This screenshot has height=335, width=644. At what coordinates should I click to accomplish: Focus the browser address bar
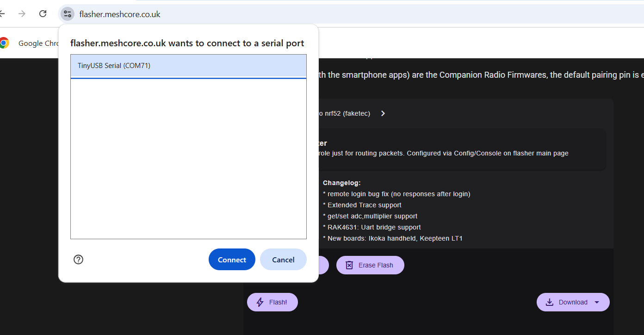pos(119,14)
